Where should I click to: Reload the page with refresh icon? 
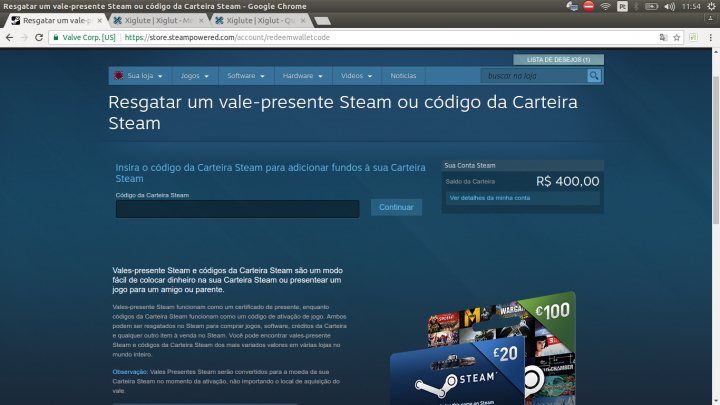[39, 38]
